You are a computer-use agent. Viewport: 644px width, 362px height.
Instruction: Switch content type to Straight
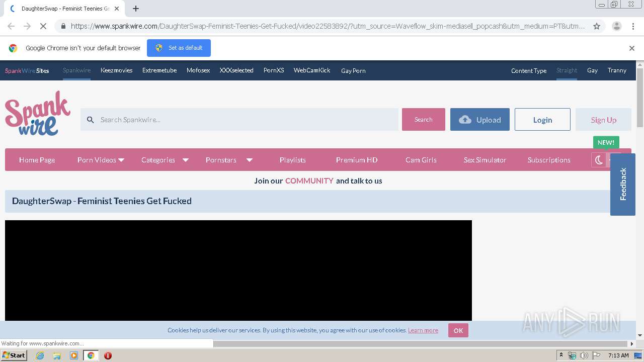coord(567,70)
